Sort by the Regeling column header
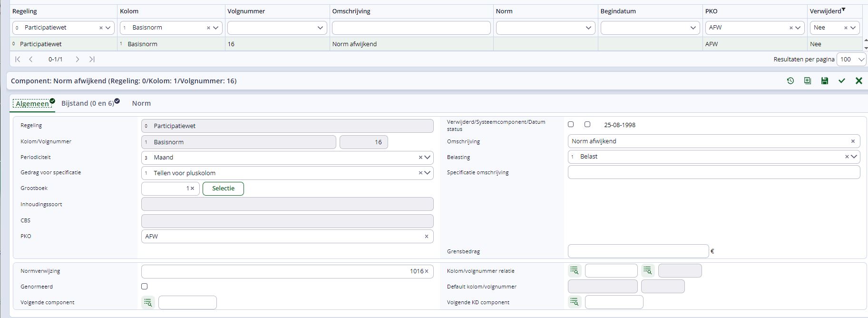Screen dimensions: 868x318 click(x=24, y=11)
